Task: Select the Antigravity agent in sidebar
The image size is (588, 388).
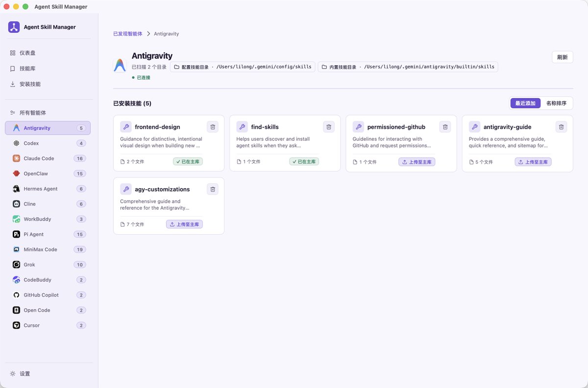Action: click(48, 128)
